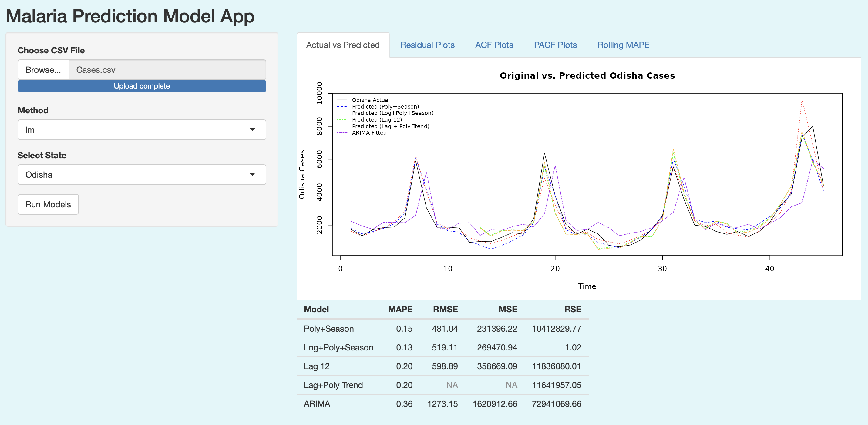
Task: Click the MAPE column header
Action: [400, 309]
